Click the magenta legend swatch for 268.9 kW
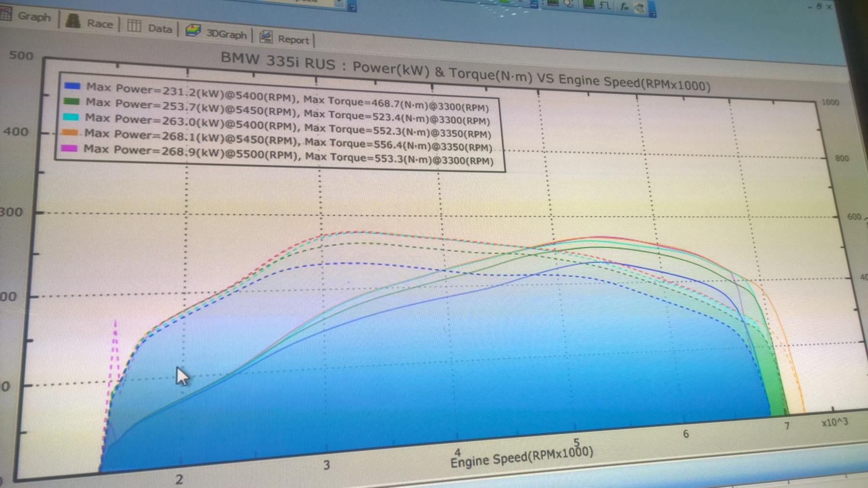 click(x=69, y=148)
